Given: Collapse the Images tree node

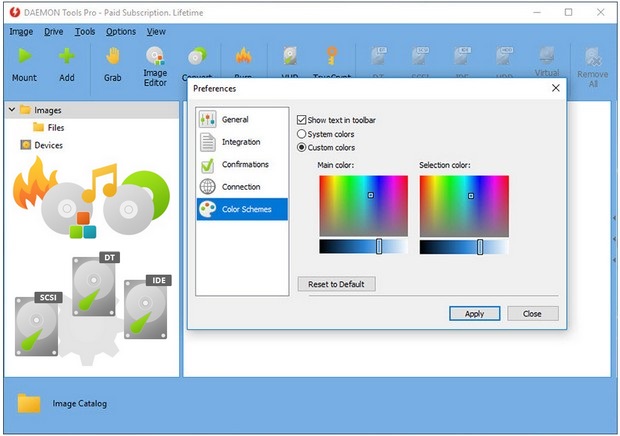Looking at the screenshot, I should (12, 109).
